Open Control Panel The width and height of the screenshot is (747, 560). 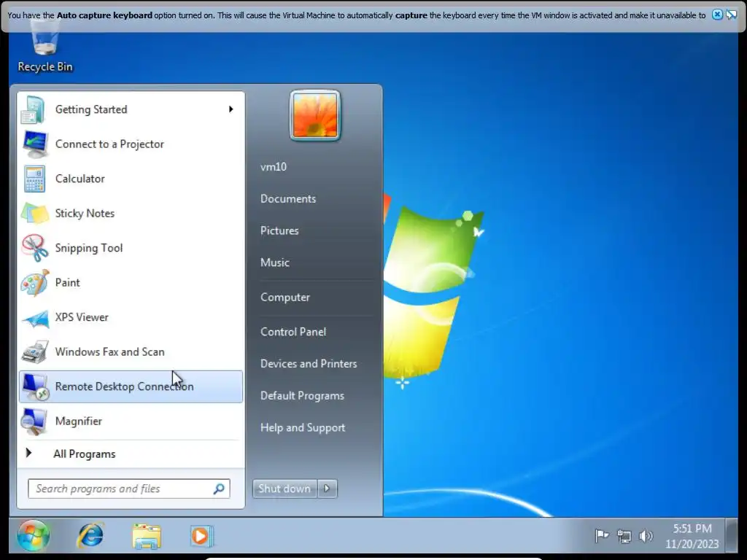(x=293, y=332)
